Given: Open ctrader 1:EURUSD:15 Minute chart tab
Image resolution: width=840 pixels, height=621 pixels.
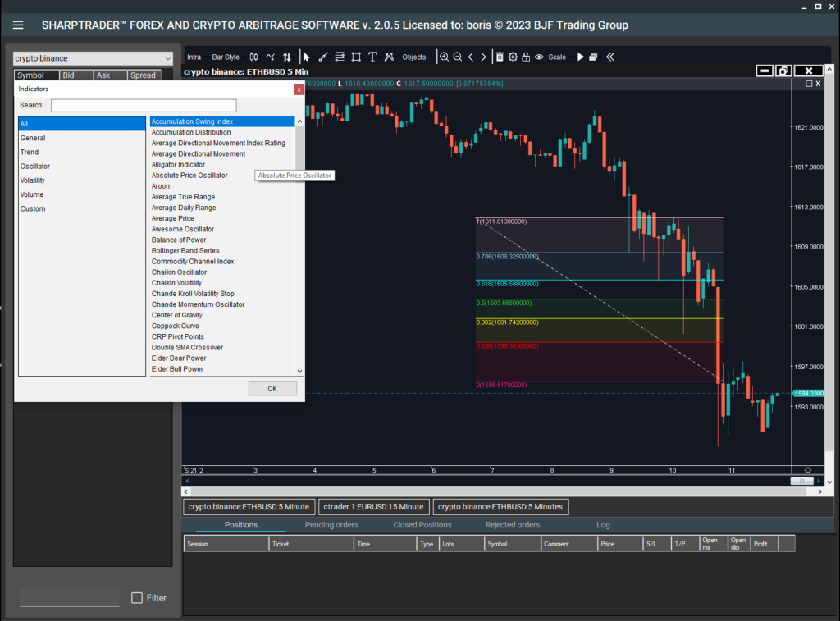Looking at the screenshot, I should [x=373, y=507].
